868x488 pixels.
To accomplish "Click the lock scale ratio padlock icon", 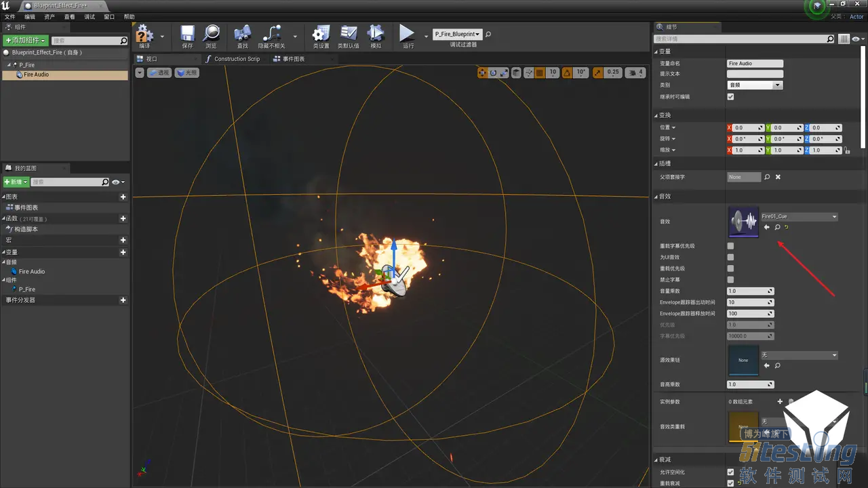I will (848, 150).
